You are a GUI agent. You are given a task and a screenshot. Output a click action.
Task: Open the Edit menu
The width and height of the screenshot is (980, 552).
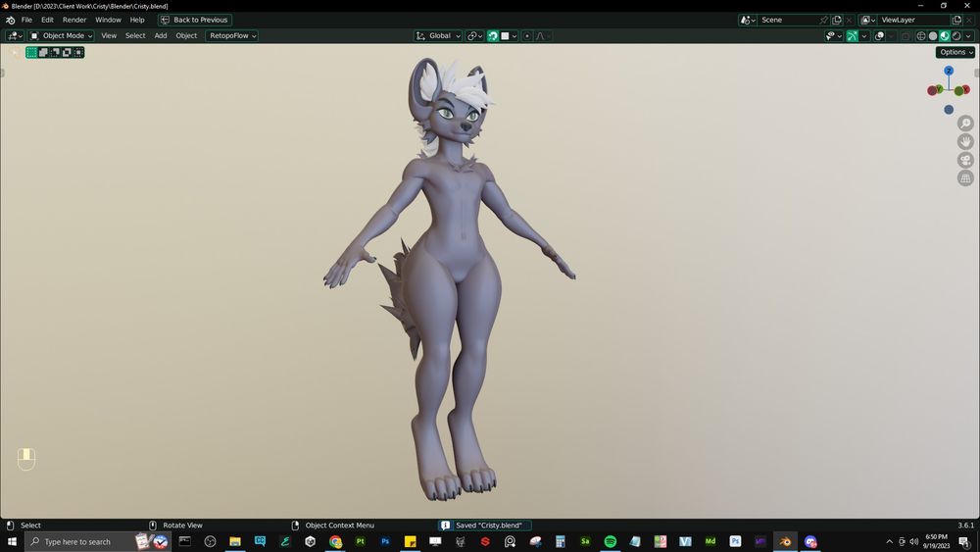tap(47, 20)
